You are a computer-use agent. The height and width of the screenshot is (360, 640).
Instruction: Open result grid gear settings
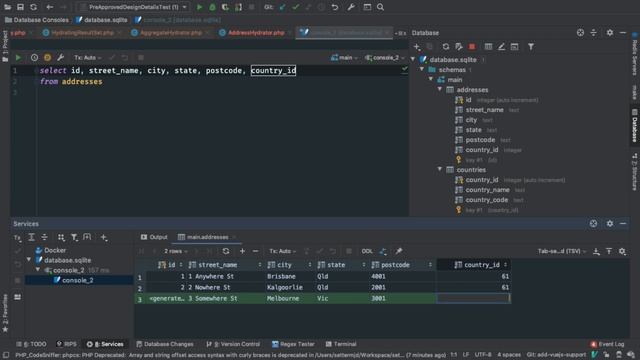pyautogui.click(x=622, y=251)
